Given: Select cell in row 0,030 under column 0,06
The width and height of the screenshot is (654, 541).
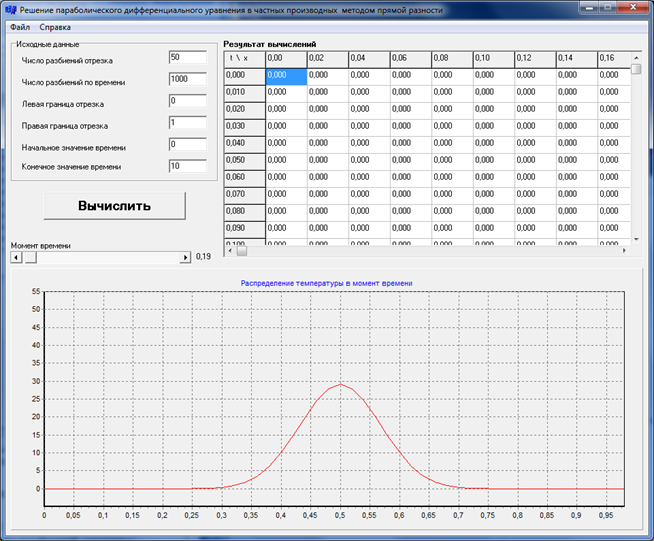Looking at the screenshot, I should point(410,128).
